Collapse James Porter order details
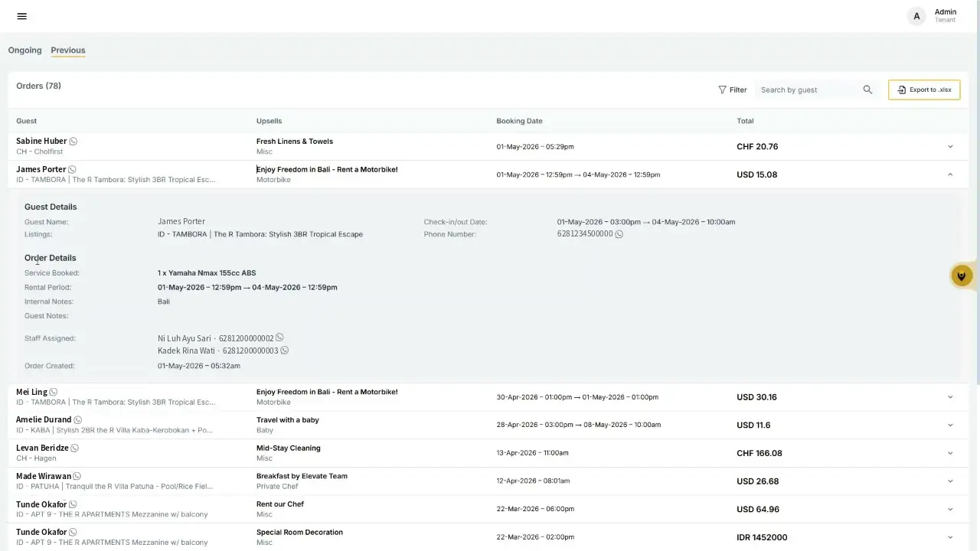This screenshot has width=980, height=551. [x=950, y=174]
